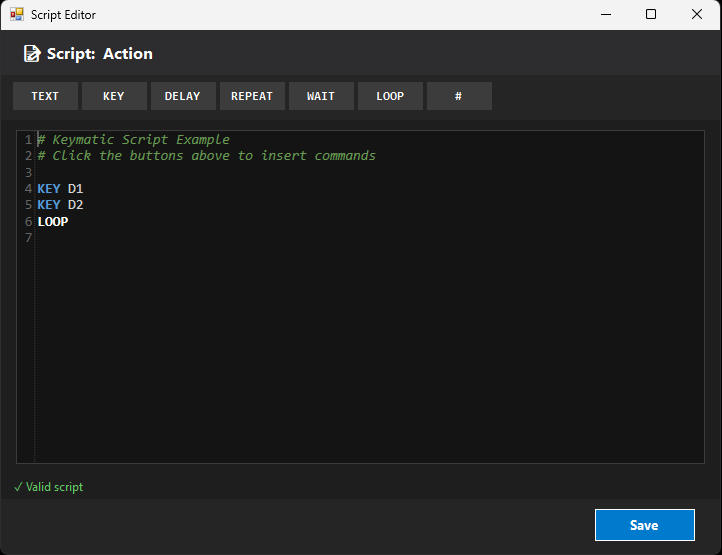Insert a LOOP command
The height and width of the screenshot is (555, 722).
(390, 96)
